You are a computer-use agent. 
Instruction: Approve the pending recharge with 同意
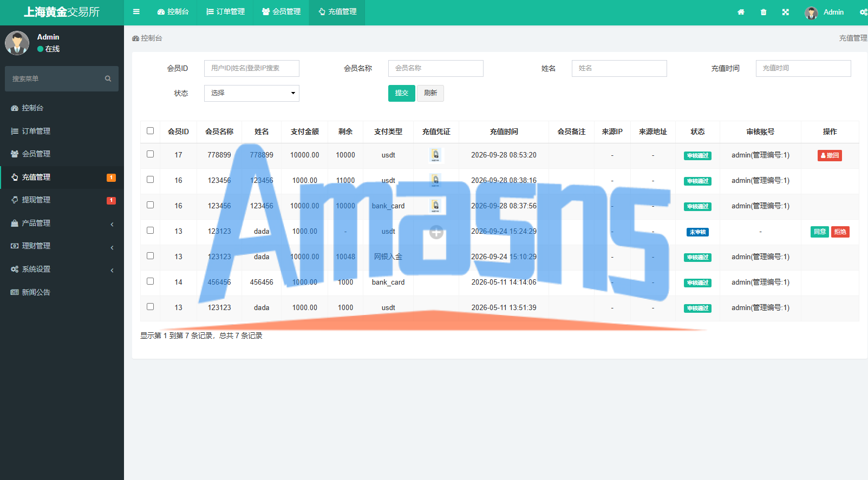click(820, 232)
